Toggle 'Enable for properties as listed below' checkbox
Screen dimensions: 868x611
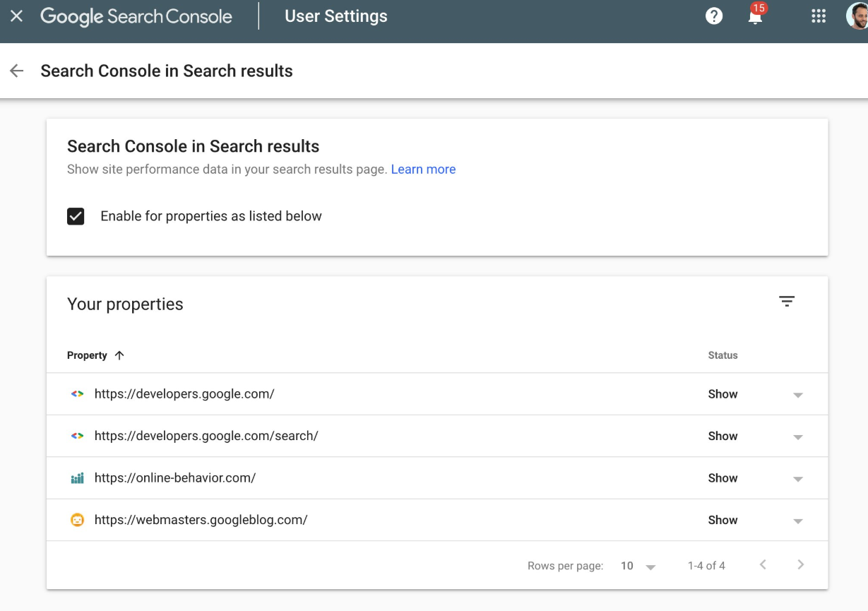click(x=76, y=216)
